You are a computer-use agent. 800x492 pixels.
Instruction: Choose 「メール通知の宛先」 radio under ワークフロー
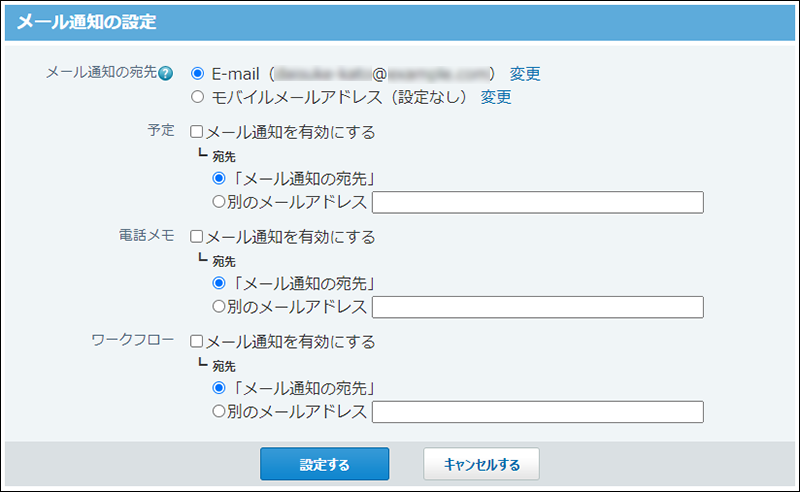click(x=219, y=388)
